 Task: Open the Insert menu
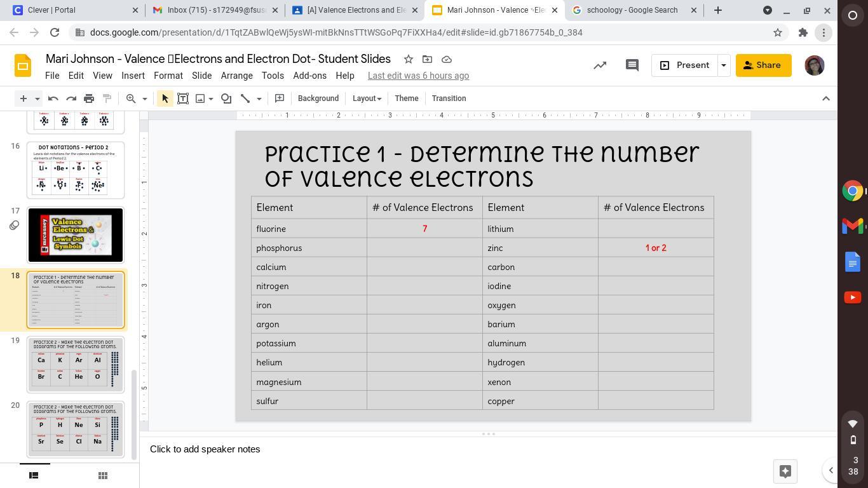[x=133, y=76]
